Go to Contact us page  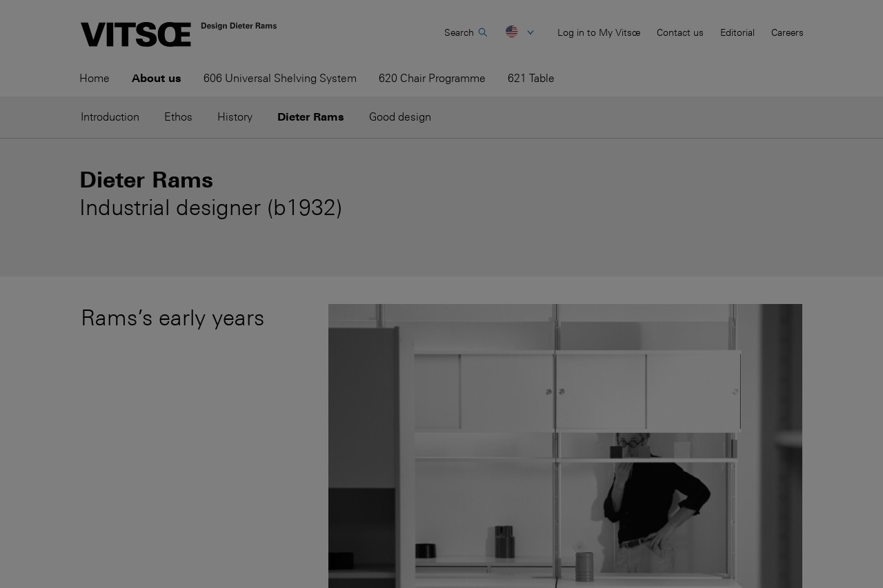point(680,32)
